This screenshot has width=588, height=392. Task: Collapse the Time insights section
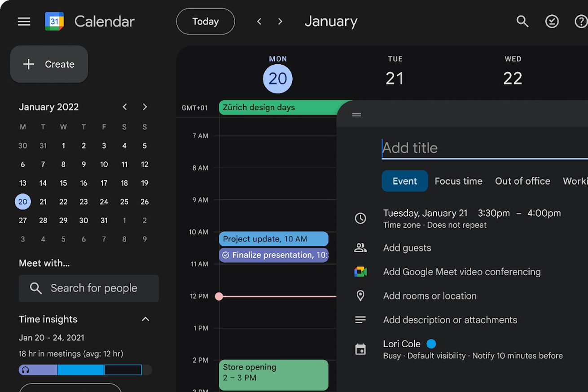pyautogui.click(x=145, y=319)
